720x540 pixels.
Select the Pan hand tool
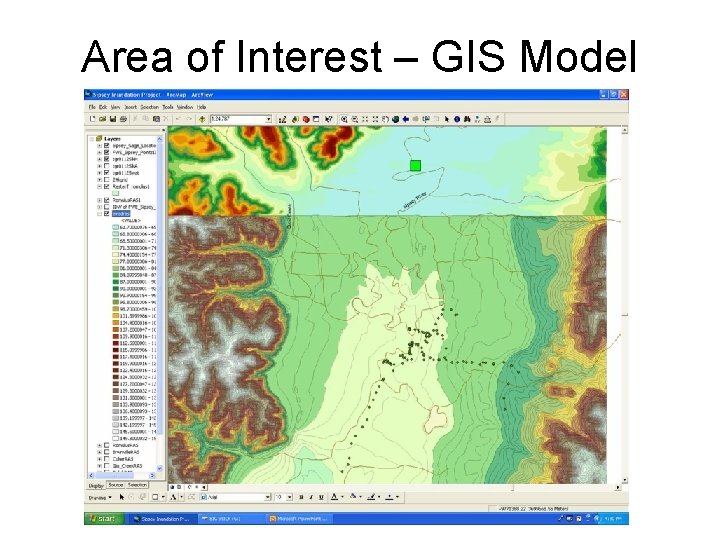tap(385, 119)
